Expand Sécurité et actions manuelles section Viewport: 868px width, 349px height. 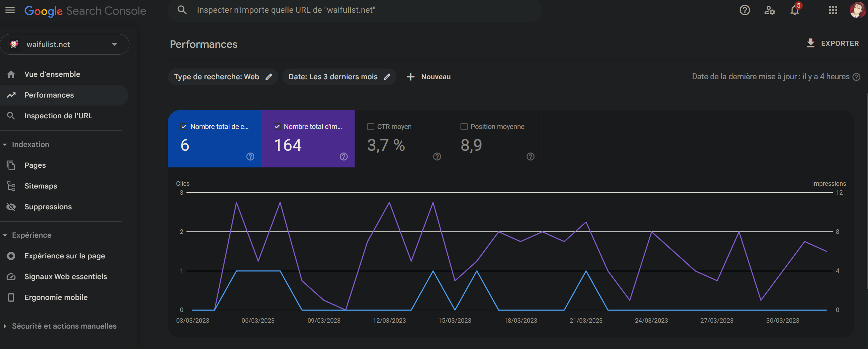[5, 326]
